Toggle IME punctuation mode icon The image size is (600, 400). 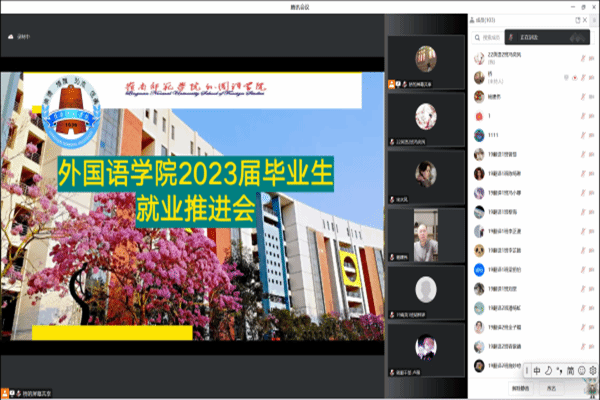[559, 370]
